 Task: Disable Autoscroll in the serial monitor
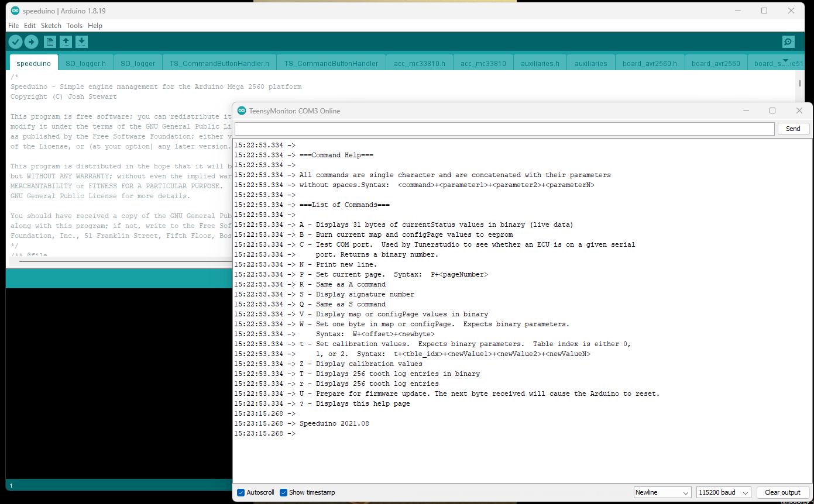point(241,492)
